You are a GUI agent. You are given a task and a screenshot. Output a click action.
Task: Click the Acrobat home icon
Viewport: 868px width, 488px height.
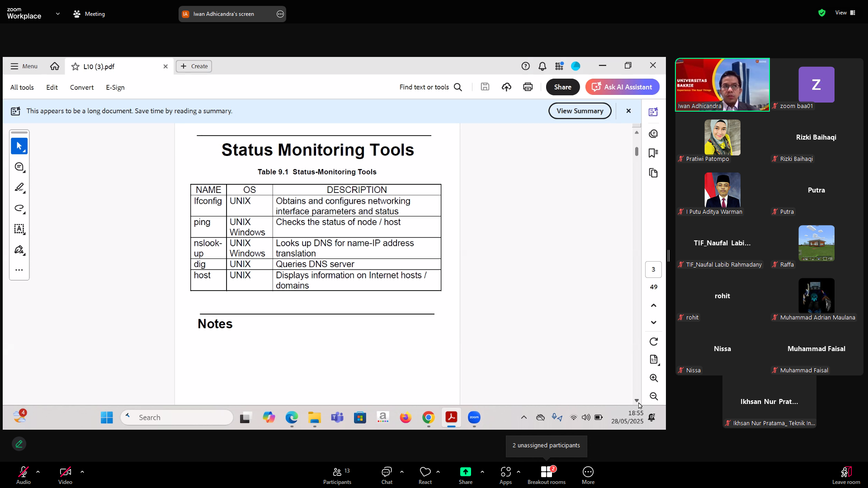55,66
